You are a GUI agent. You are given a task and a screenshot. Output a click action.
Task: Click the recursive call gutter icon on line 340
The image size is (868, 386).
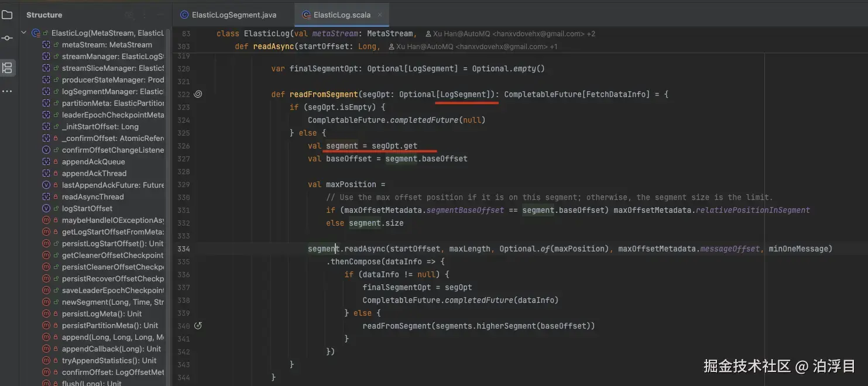point(198,325)
